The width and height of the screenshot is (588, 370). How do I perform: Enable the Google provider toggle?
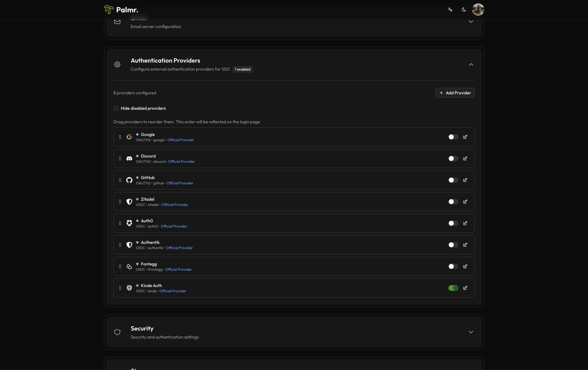point(453,137)
